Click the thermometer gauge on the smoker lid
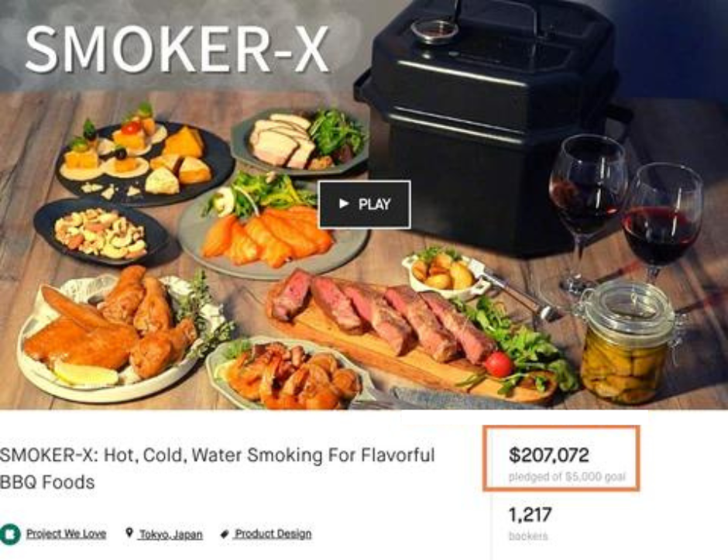728x560 pixels. pos(434,31)
